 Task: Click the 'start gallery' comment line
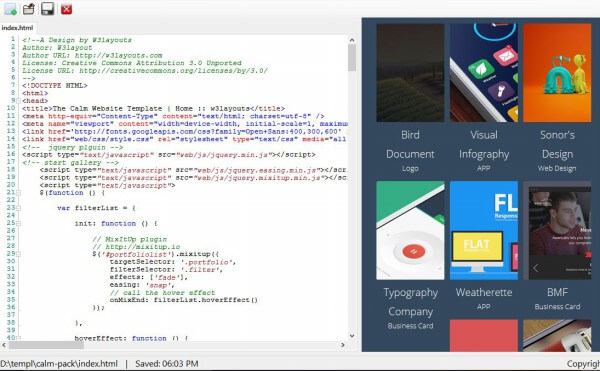[x=70, y=162]
